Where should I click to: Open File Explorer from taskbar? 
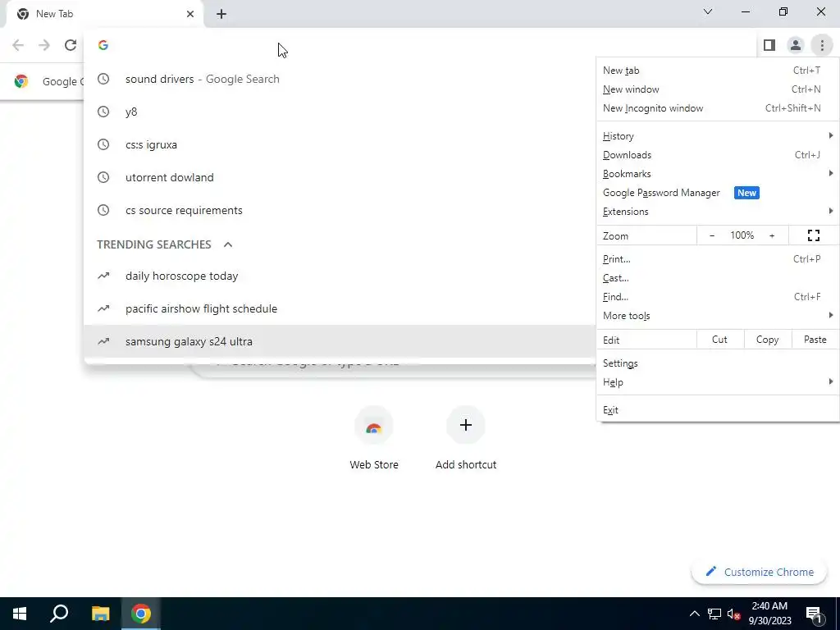click(100, 614)
